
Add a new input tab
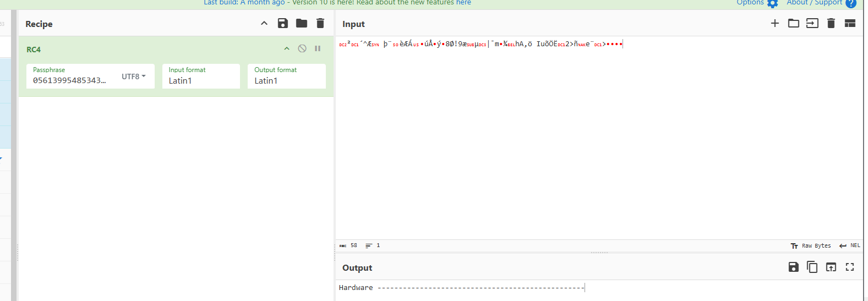(x=774, y=23)
